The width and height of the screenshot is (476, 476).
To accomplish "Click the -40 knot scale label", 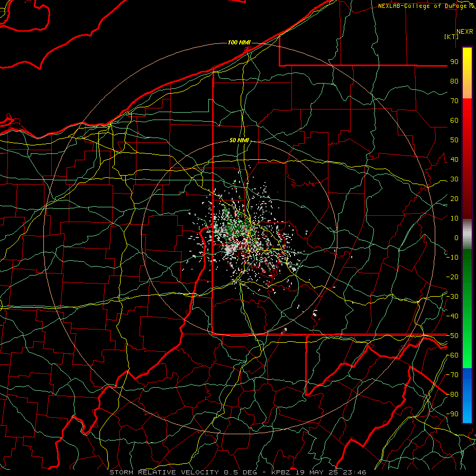I will (452, 316).
